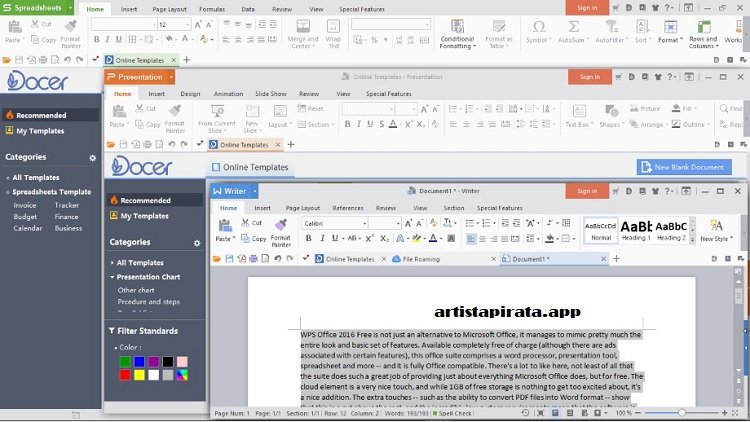Open the Slide Show tab in Presentation

271,94
